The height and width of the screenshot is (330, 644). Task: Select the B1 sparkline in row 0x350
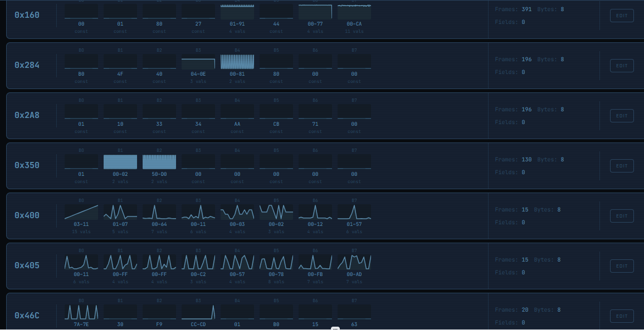coord(120,162)
